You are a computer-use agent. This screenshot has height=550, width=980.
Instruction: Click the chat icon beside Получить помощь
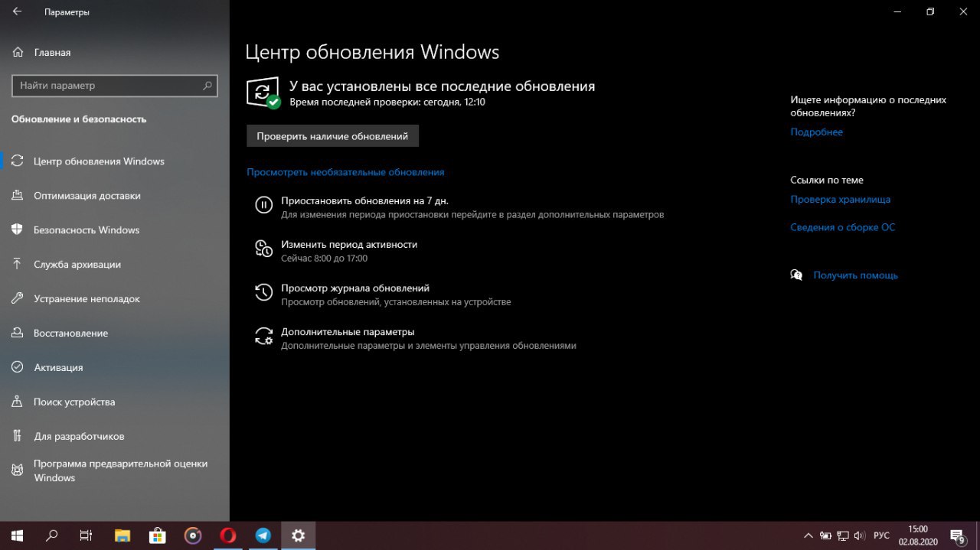796,275
